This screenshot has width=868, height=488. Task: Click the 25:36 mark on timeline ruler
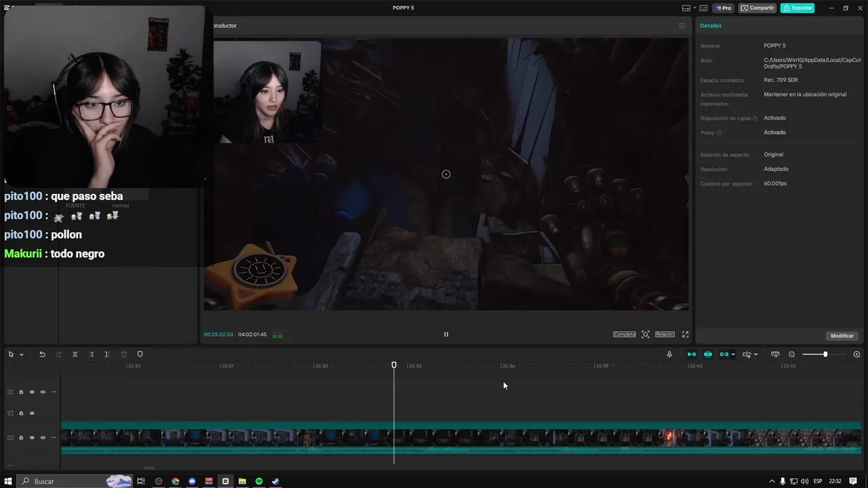pos(508,366)
